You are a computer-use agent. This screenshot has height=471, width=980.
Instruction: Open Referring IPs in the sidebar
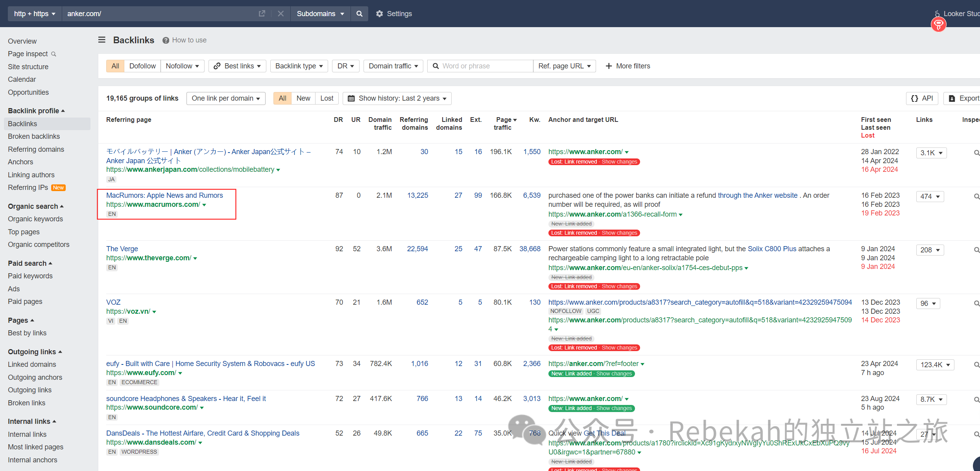[x=28, y=188]
